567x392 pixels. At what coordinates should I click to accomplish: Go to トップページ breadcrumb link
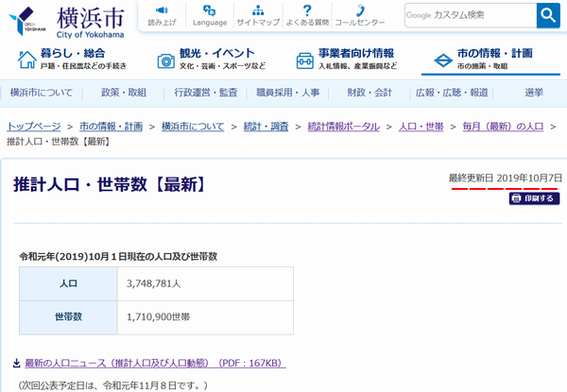click(34, 127)
